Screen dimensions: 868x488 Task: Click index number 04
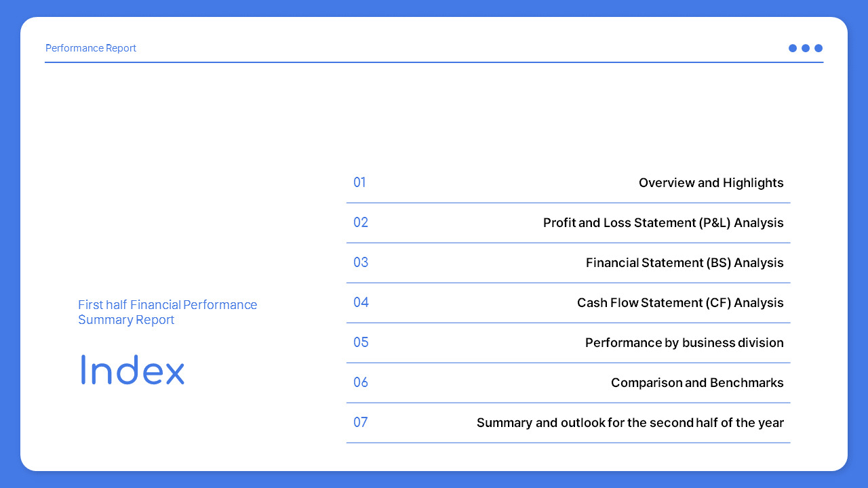pos(361,302)
